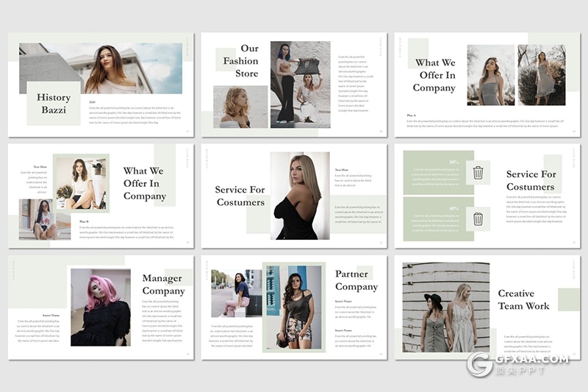Select the blonde woman photo in Our Fashion Store slide
This screenshot has height=392, width=588.
(240, 107)
